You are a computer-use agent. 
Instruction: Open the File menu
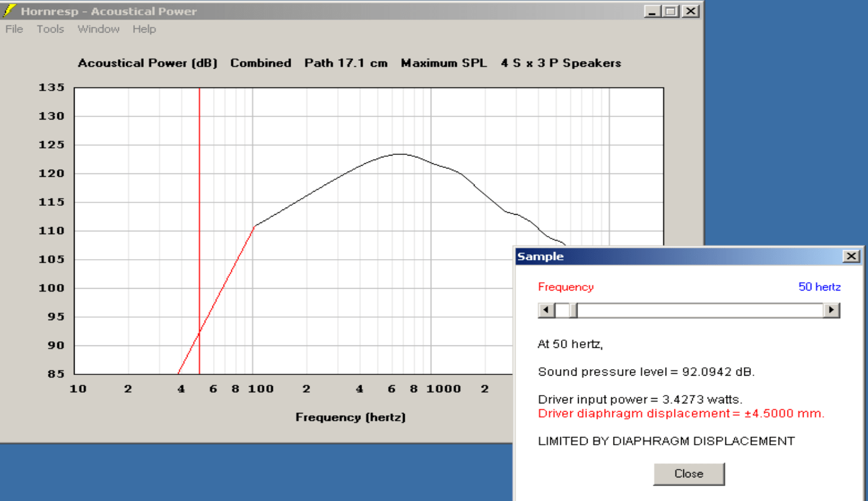[14, 29]
